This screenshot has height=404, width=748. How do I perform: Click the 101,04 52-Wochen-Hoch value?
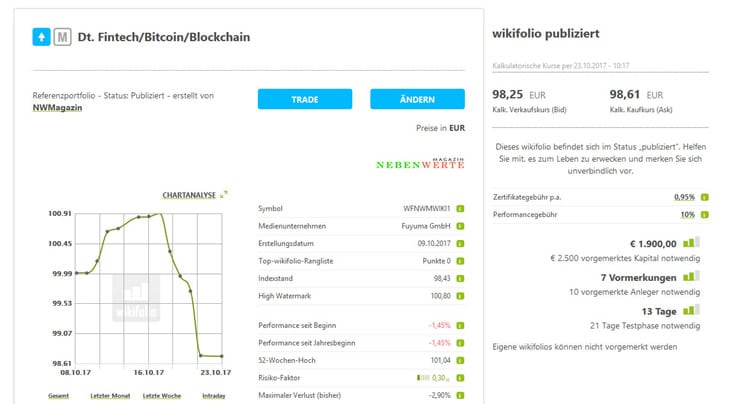pyautogui.click(x=440, y=360)
